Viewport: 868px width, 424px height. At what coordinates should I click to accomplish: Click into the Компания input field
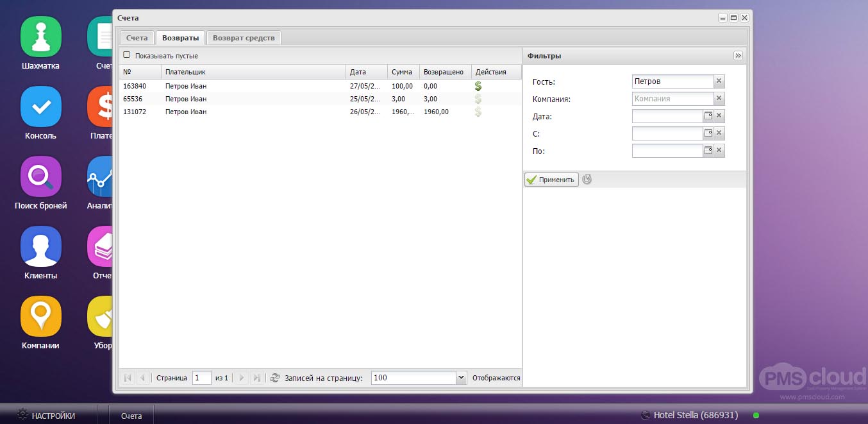[672, 99]
